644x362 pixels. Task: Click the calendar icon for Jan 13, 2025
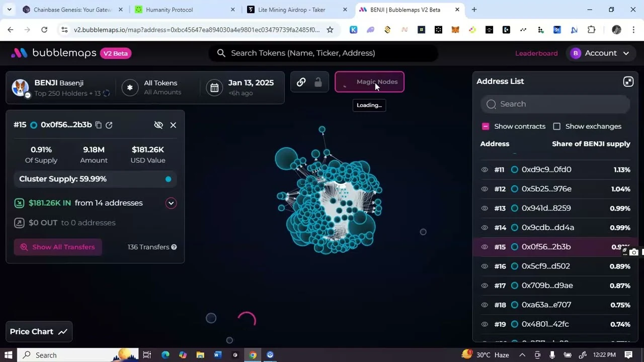coord(214,87)
